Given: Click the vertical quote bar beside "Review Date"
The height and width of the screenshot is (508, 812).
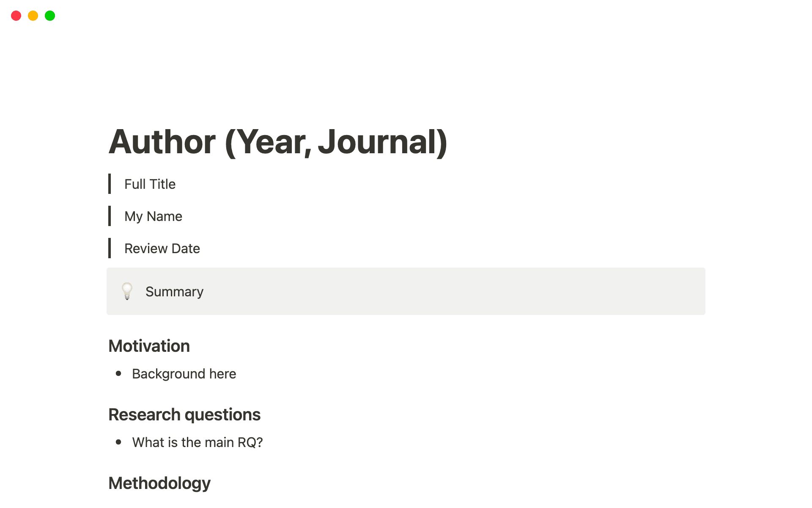Looking at the screenshot, I should (110, 248).
